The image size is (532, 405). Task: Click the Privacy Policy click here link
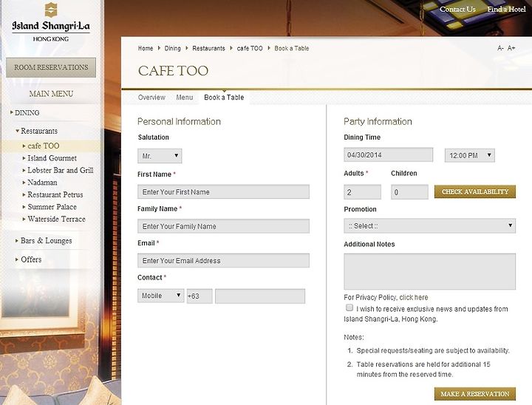414,297
